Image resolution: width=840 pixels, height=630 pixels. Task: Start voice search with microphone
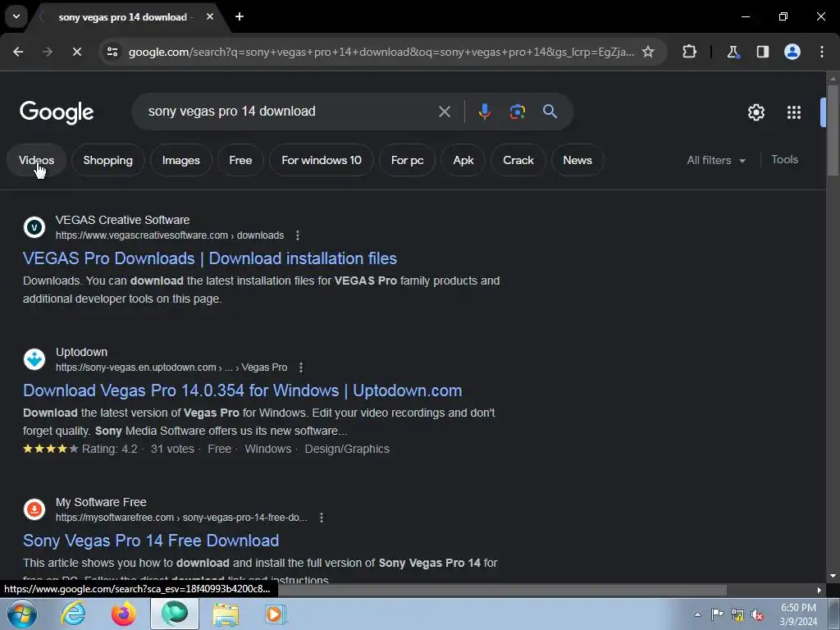point(484,112)
